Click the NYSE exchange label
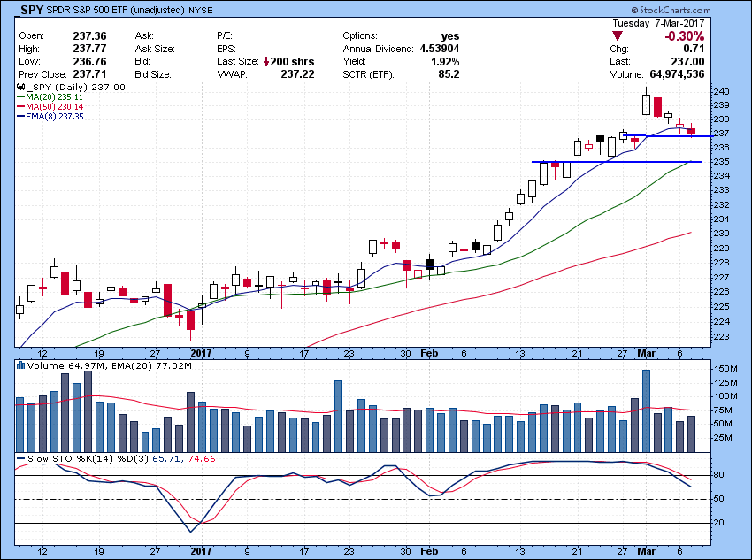This screenshot has width=752, height=560. tap(201, 10)
